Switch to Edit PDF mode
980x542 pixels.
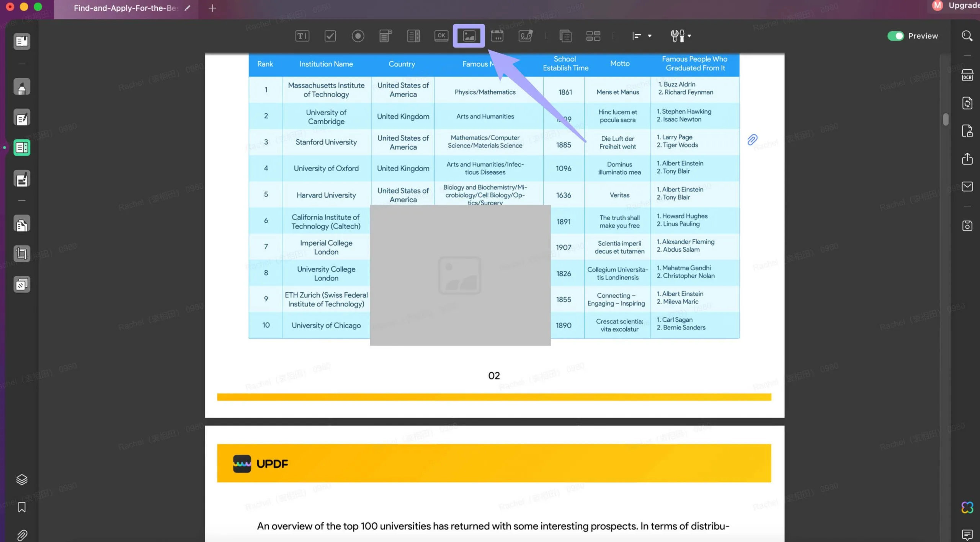(22, 118)
